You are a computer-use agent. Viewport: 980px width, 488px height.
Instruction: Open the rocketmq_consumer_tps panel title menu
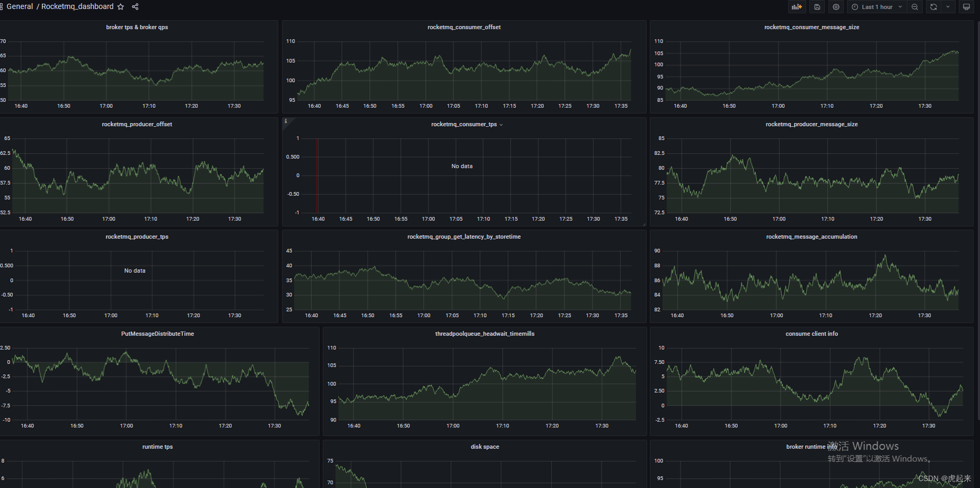click(466, 124)
